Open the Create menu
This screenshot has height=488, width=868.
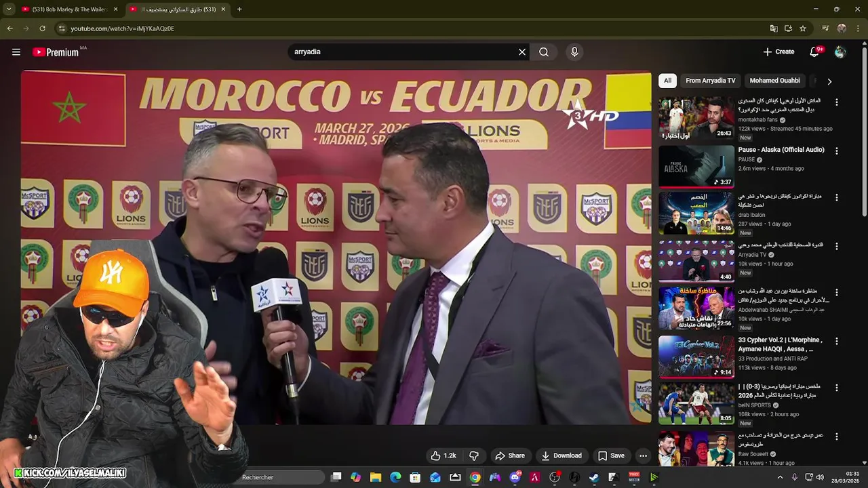click(x=778, y=52)
